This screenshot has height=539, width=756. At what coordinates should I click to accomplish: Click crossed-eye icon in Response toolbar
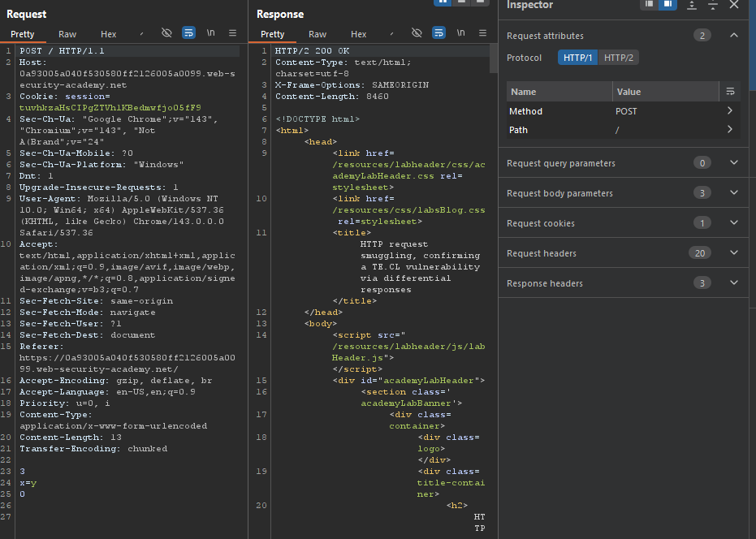[417, 32]
